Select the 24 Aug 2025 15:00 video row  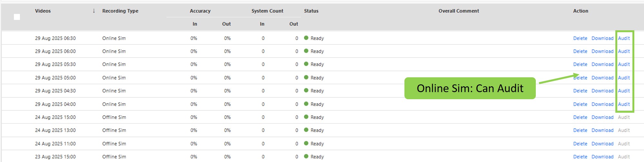point(55,117)
